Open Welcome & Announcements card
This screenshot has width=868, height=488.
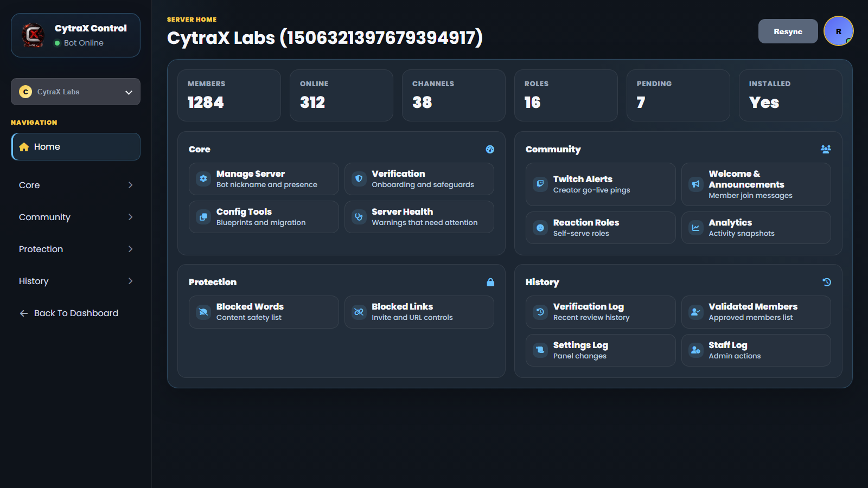tap(756, 184)
